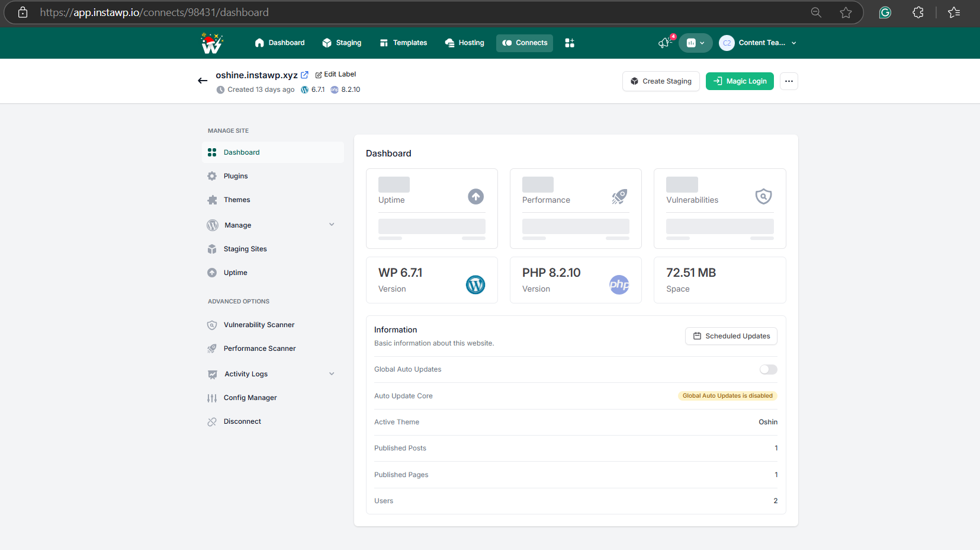980x550 pixels.
Task: Open Performance Scanner in the sidebar
Action: coord(272,348)
